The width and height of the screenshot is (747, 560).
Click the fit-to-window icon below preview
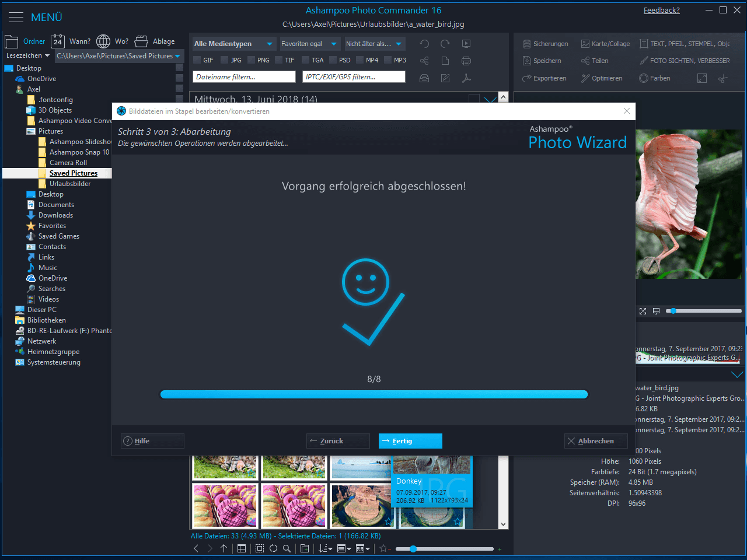[x=643, y=311]
